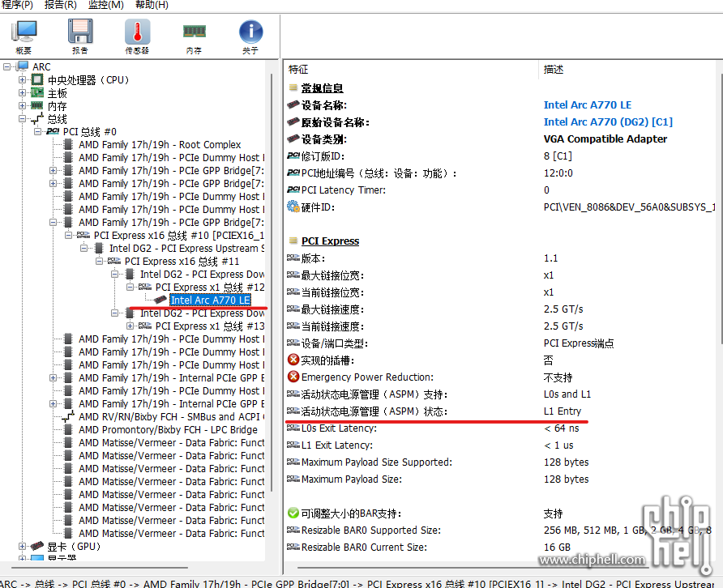Open the 程序(P) menu

[17, 5]
